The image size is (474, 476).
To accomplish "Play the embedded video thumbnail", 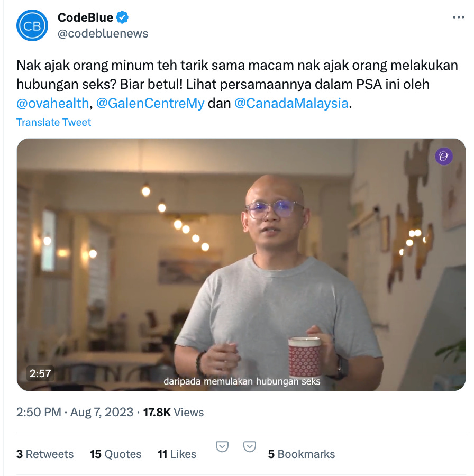I will [x=241, y=264].
